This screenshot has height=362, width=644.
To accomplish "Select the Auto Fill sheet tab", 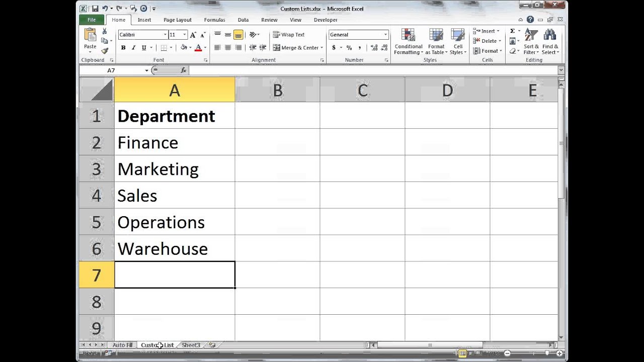I will (x=122, y=345).
